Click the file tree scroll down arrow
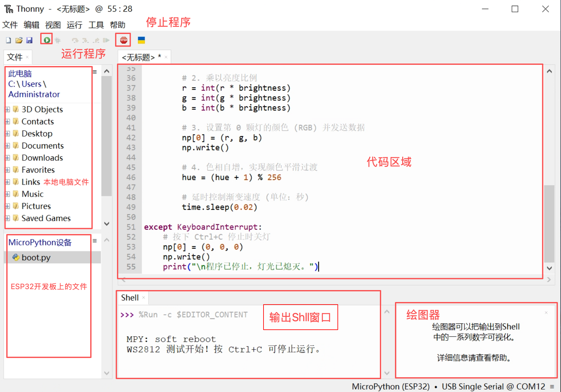Screen dimensions: 561x392 coord(107,224)
